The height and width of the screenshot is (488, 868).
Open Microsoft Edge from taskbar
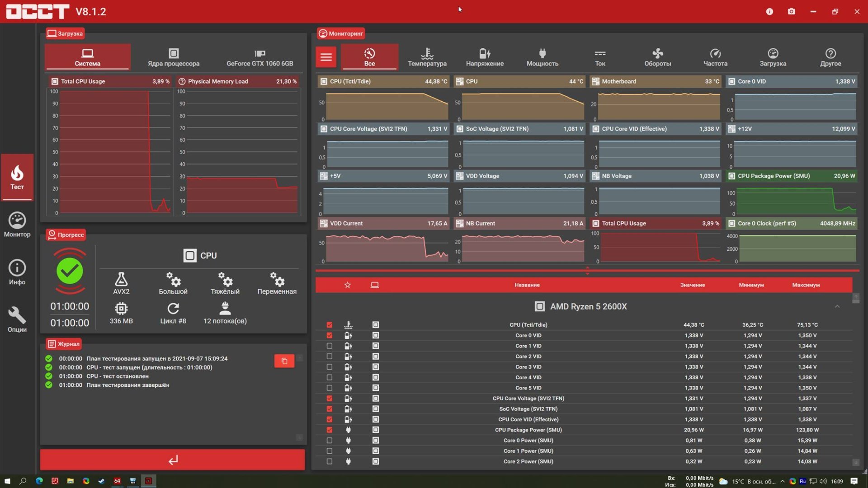pos(39,481)
